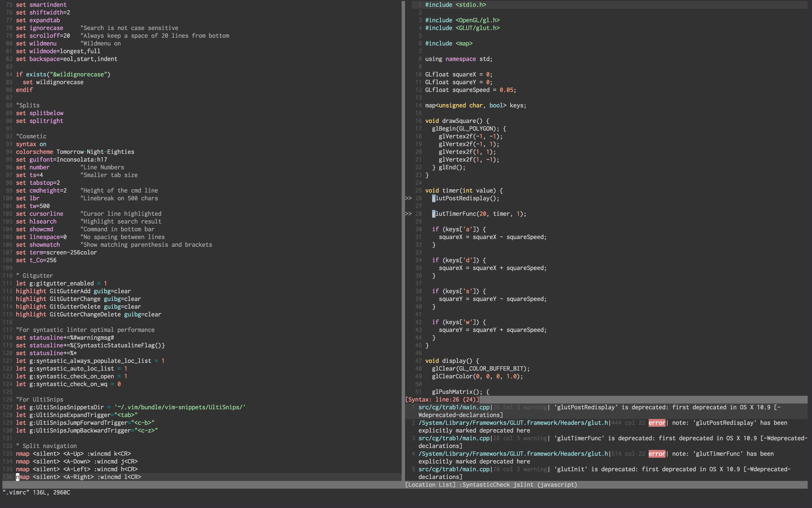Click 'using namespace std;' line
The width and height of the screenshot is (812, 508).
[x=459, y=59]
